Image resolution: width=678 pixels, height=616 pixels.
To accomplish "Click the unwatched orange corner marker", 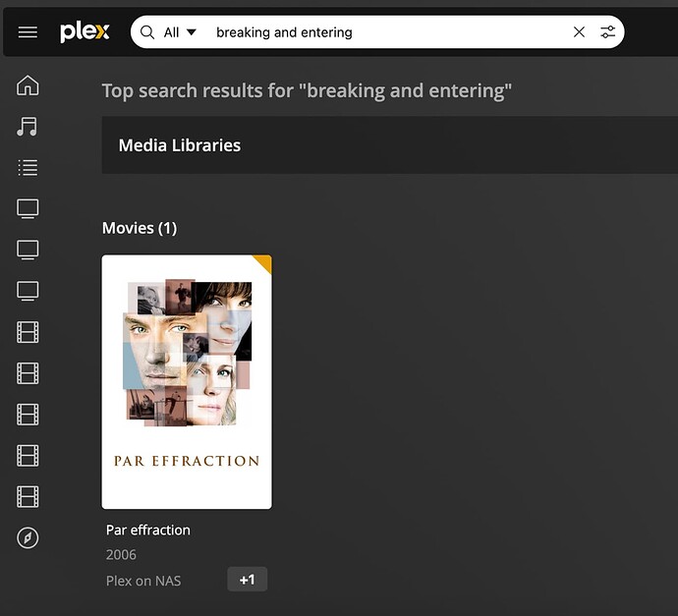I will 264,262.
